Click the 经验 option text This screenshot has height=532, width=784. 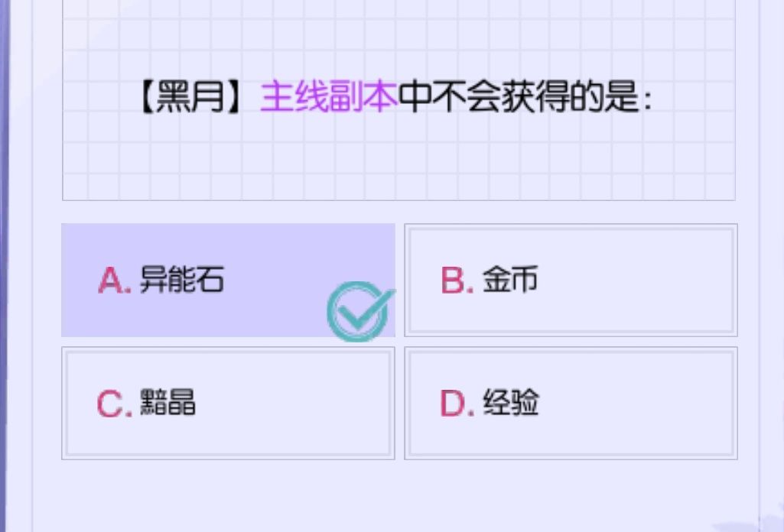tap(511, 402)
